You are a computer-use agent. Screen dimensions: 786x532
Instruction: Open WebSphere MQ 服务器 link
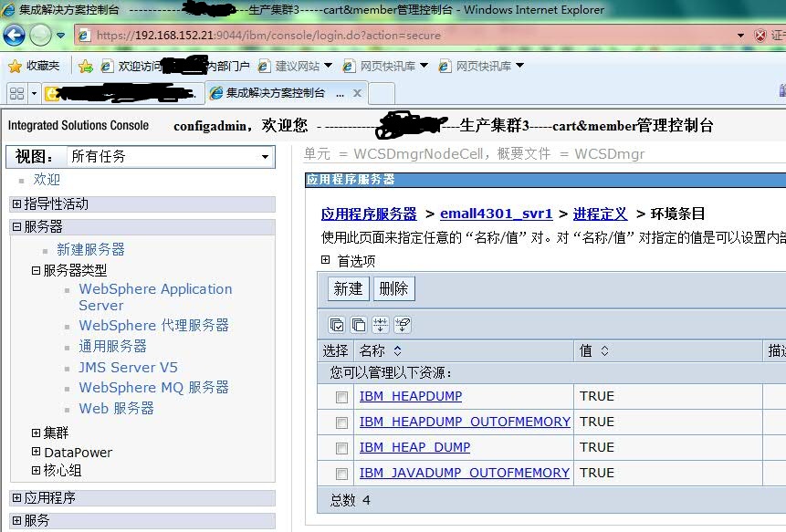click(153, 387)
